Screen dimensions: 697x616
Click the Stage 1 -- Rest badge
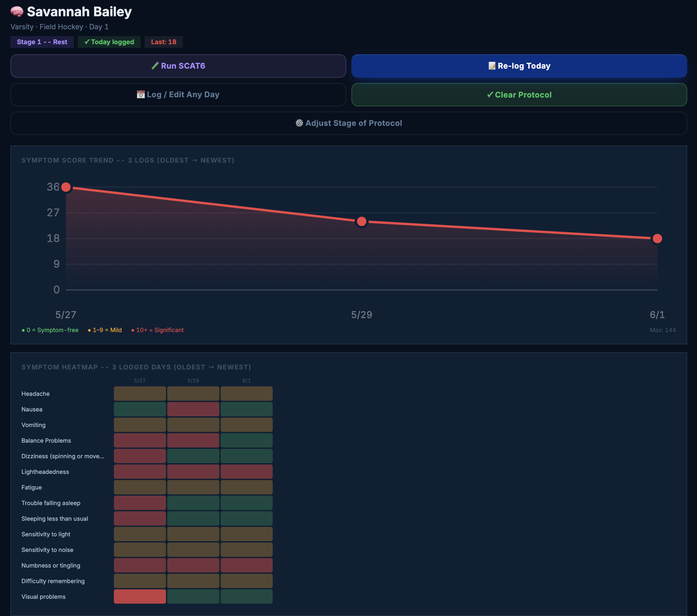pyautogui.click(x=42, y=42)
